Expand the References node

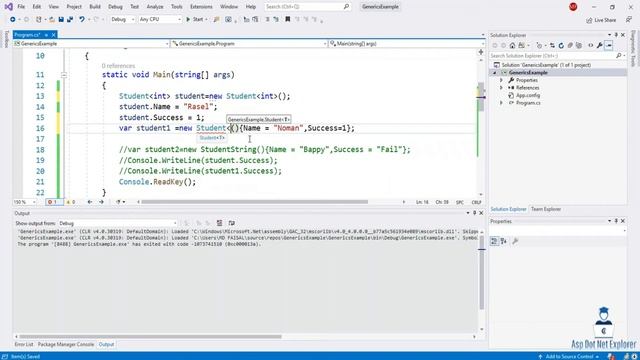click(501, 88)
